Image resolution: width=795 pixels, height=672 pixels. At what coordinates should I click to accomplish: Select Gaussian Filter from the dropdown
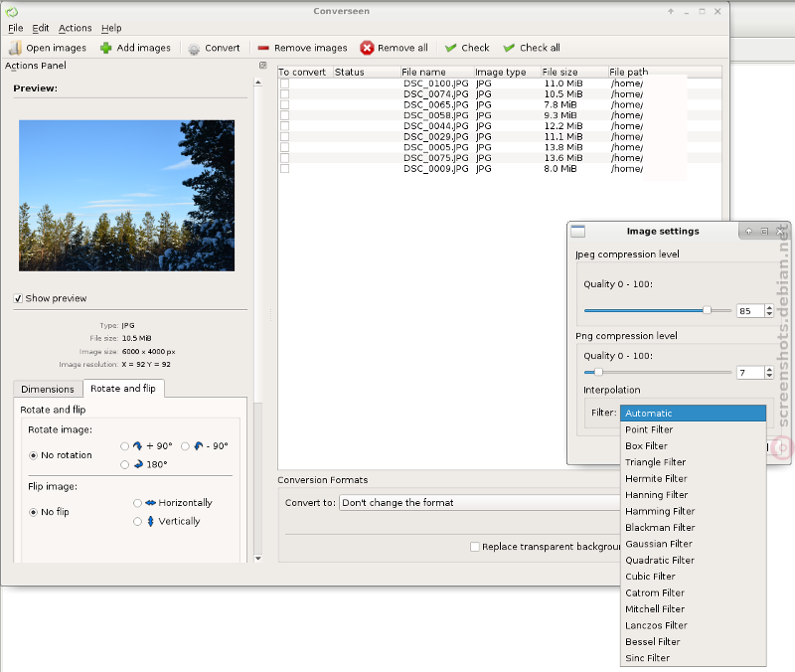tap(693, 544)
